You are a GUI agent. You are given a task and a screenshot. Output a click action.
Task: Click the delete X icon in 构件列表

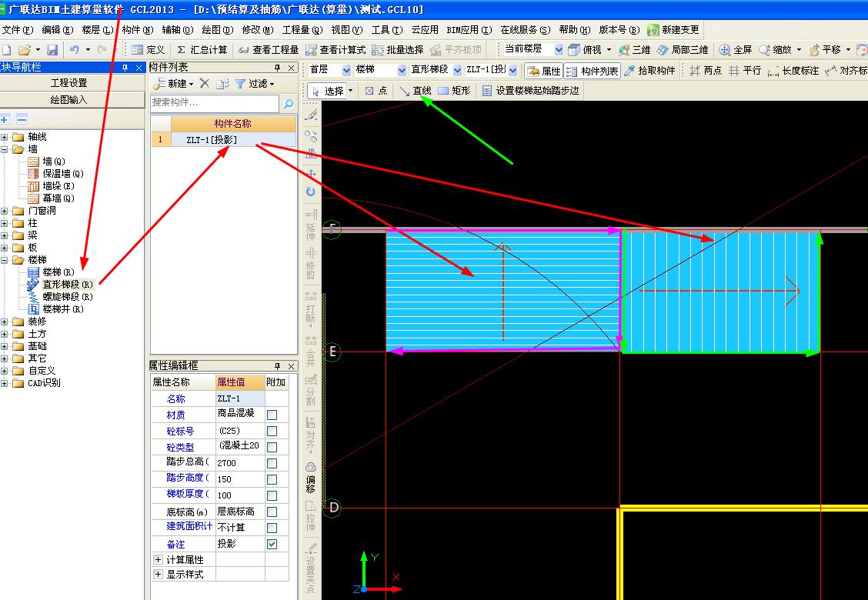204,84
